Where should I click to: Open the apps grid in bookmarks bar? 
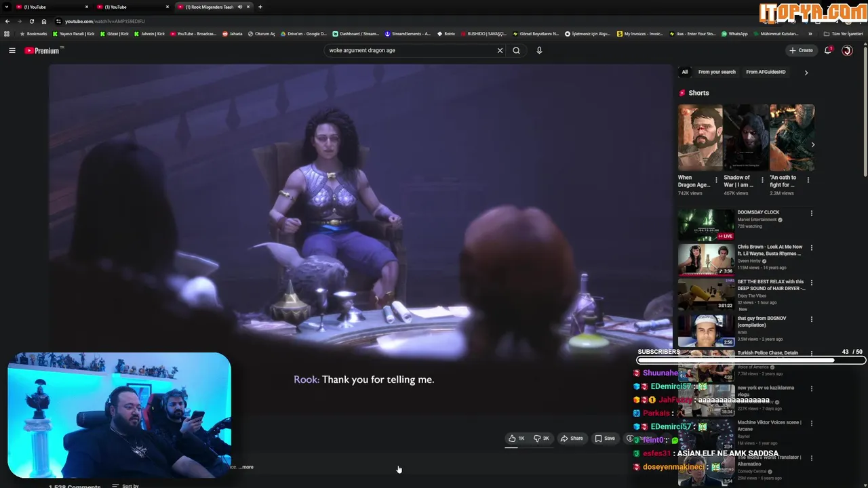tap(7, 33)
